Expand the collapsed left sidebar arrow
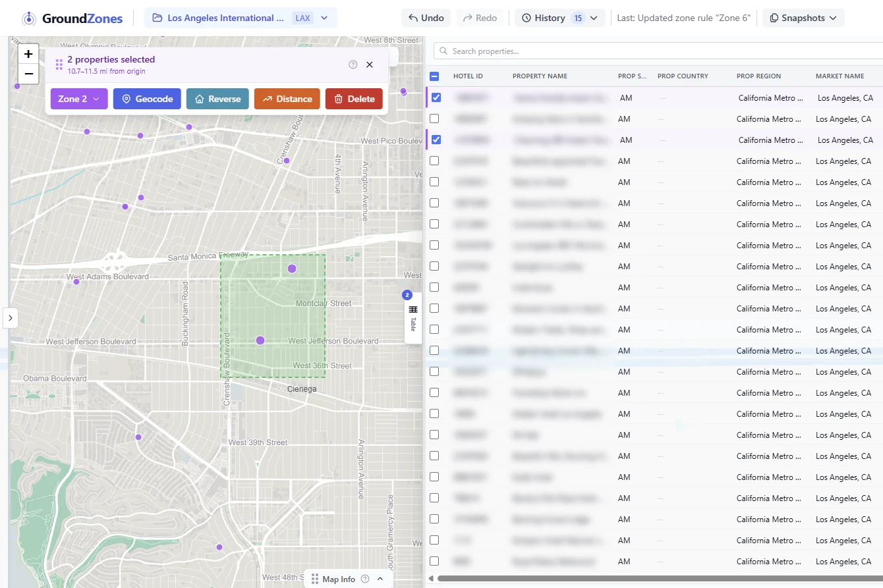The height and width of the screenshot is (588, 883). coord(10,318)
